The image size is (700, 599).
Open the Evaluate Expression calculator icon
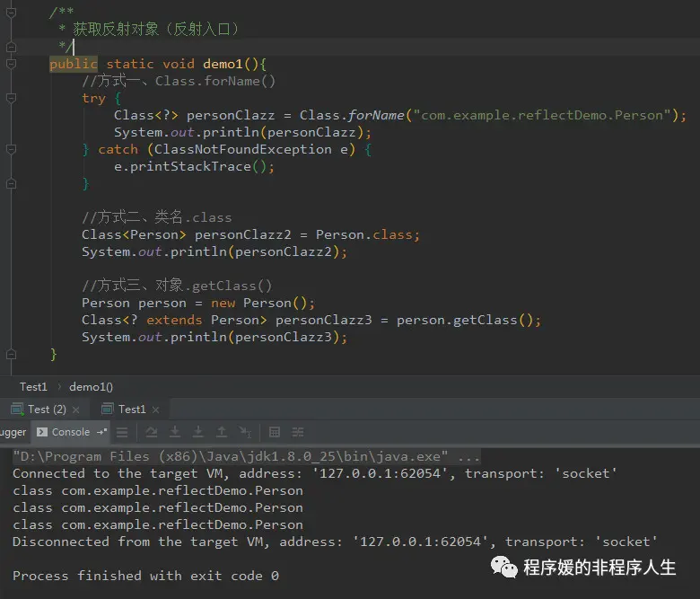(x=275, y=432)
